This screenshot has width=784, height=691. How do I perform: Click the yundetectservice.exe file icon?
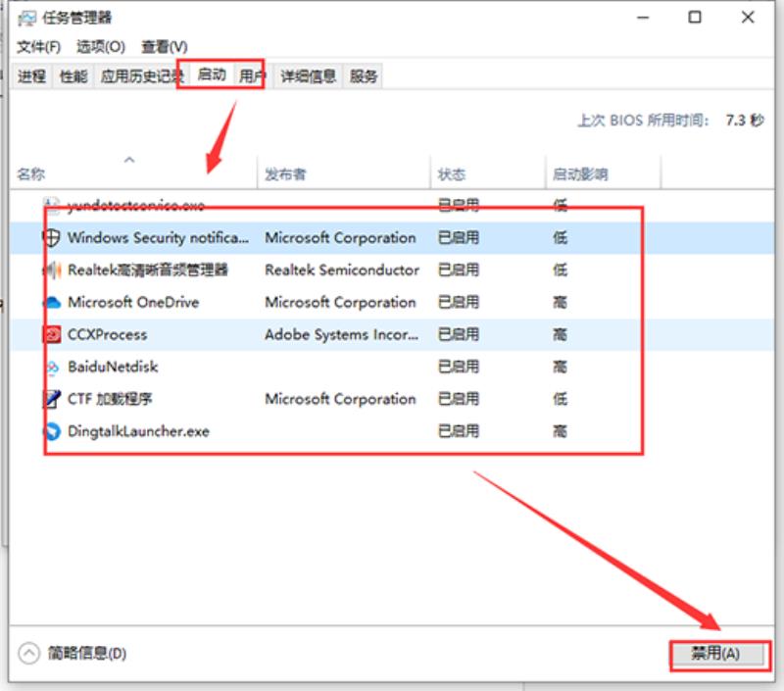click(x=52, y=205)
